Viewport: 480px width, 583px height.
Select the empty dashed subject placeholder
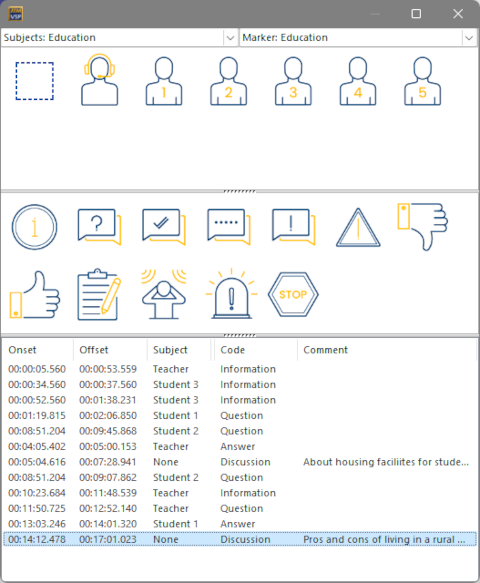pos(35,81)
